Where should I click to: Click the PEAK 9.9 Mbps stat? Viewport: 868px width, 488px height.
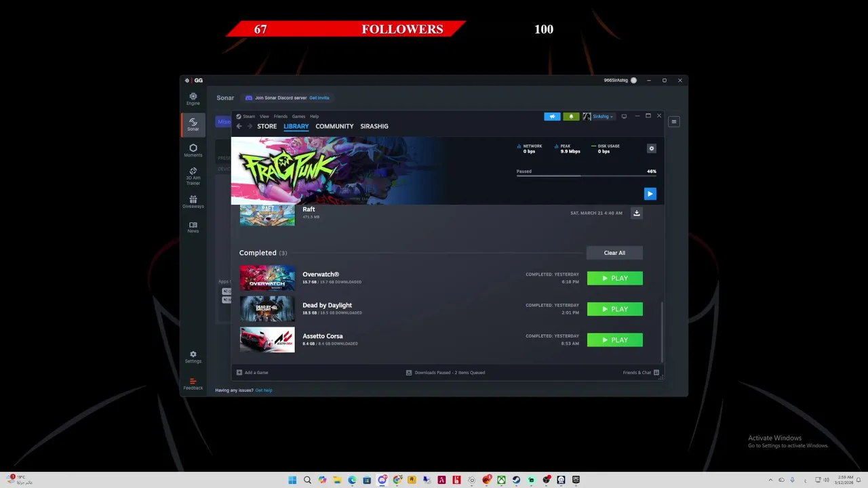coord(568,148)
